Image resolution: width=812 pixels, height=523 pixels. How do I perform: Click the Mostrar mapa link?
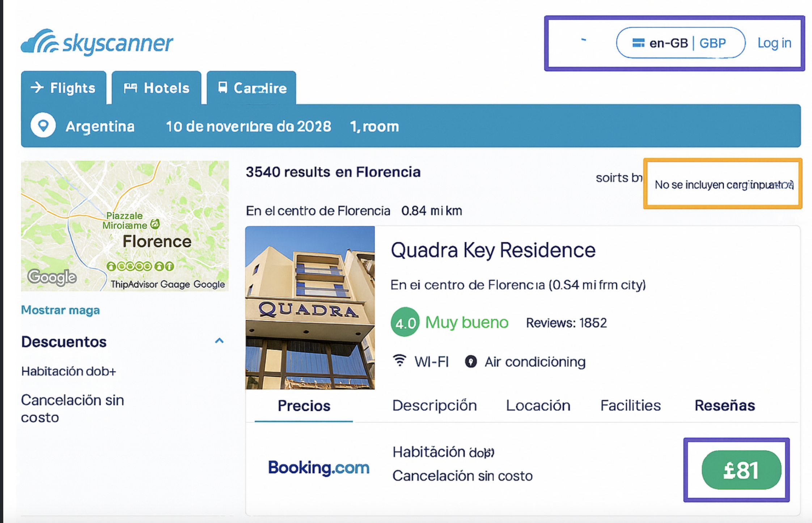[x=60, y=310]
